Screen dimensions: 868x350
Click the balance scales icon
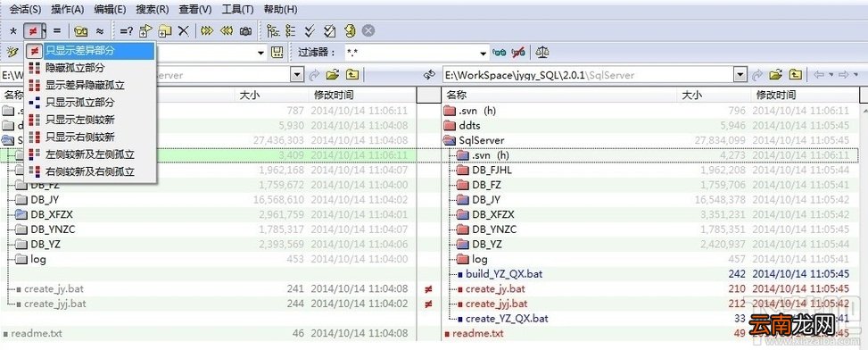tap(542, 53)
